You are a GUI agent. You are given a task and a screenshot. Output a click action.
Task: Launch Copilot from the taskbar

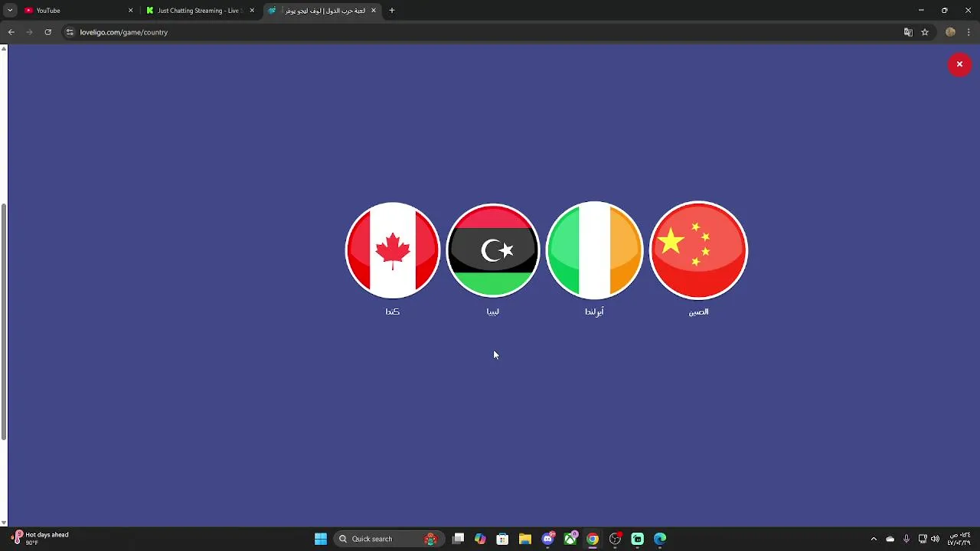point(480,539)
